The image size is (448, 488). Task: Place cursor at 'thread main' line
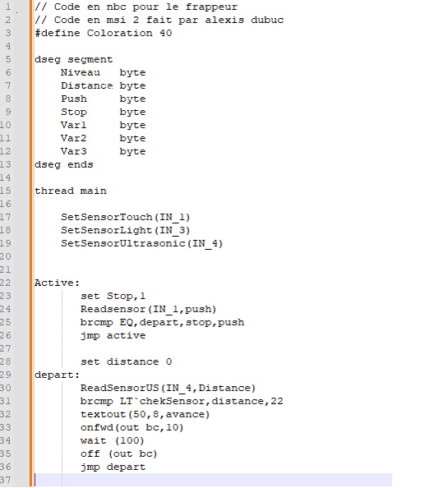pos(71,191)
